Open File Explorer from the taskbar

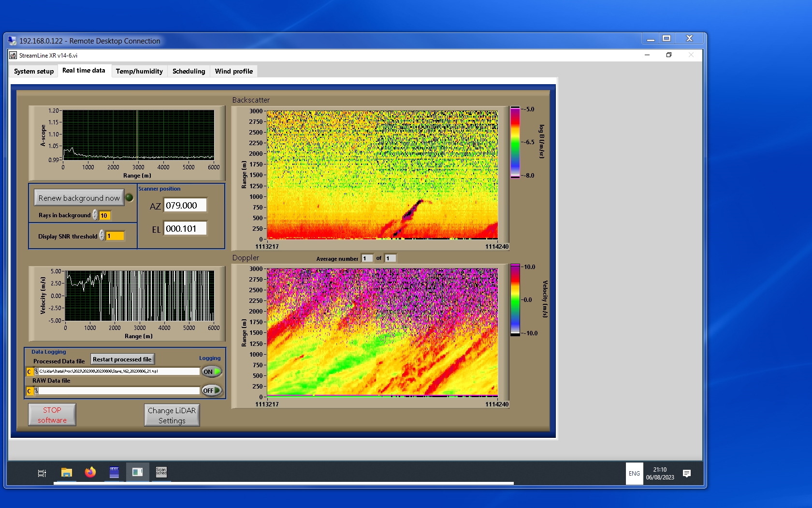tap(67, 473)
